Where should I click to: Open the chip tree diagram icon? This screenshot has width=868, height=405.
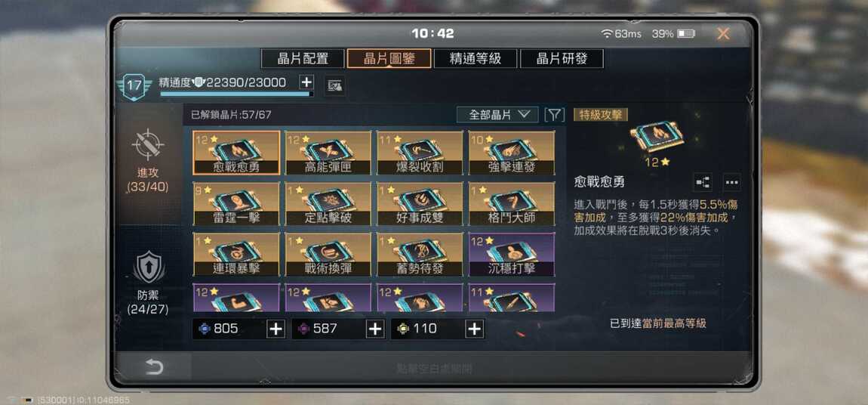[x=703, y=182]
